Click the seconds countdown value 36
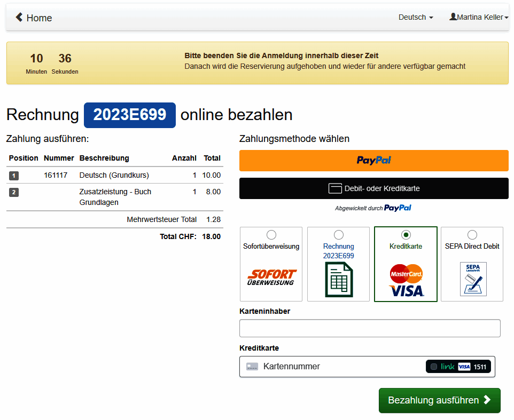Screen dimensions: 514x420 pos(65,58)
